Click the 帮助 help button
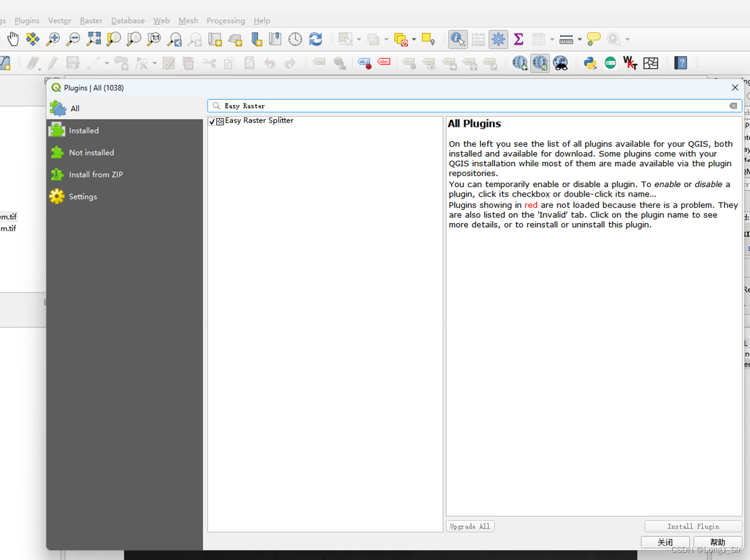This screenshot has height=560, width=750. (x=718, y=542)
